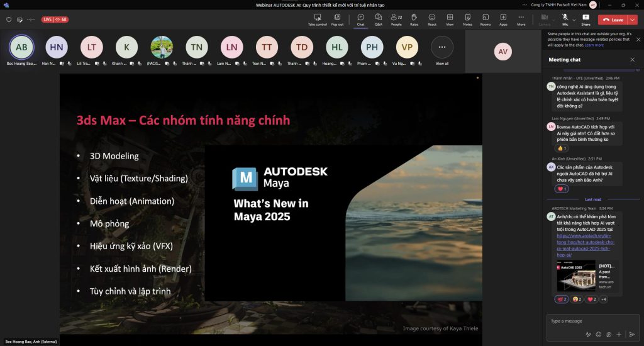Click the LIVE viewer count badge
644x346 pixels.
[55, 20]
